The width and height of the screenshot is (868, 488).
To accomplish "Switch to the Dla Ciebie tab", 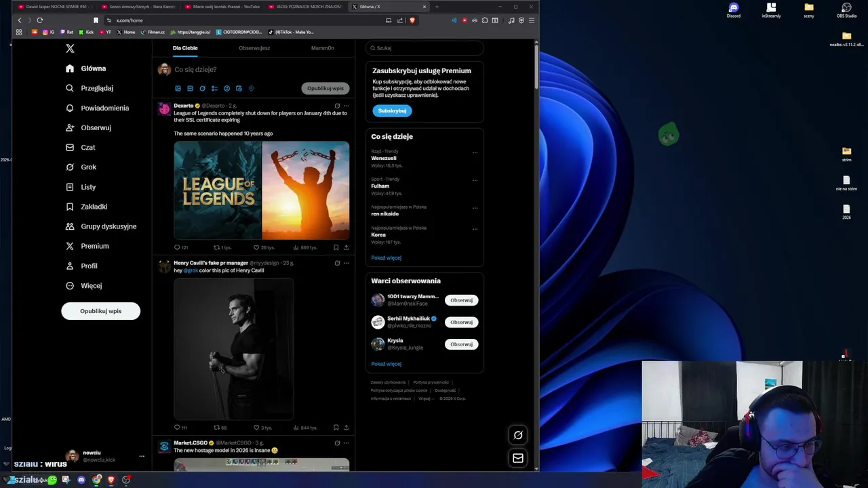I will [x=185, y=48].
